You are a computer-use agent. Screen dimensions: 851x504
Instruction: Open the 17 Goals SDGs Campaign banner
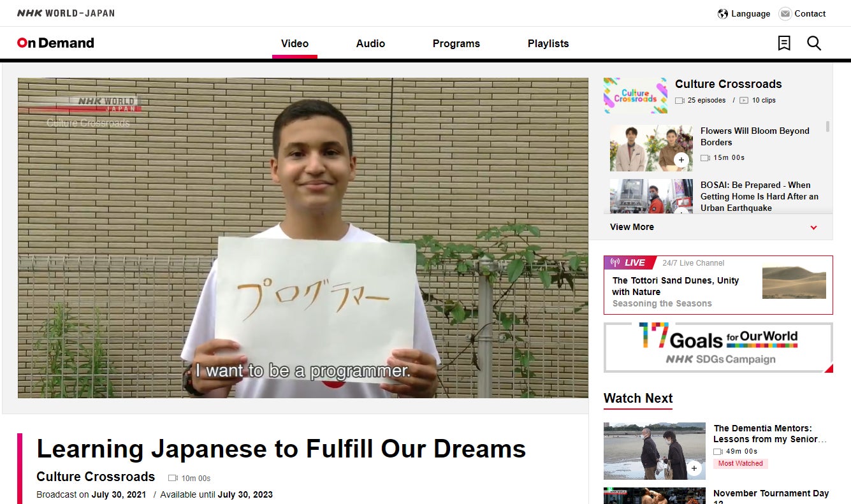(x=718, y=347)
